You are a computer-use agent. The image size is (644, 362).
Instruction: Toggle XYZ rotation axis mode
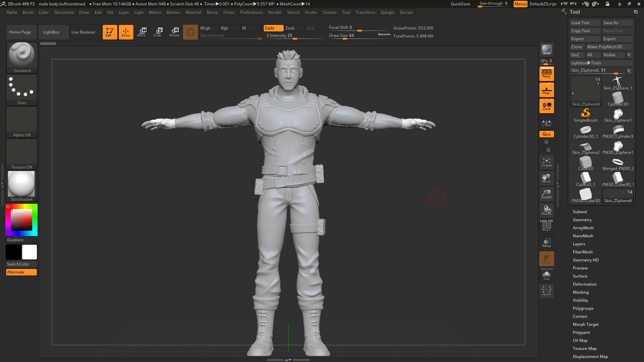(546, 134)
